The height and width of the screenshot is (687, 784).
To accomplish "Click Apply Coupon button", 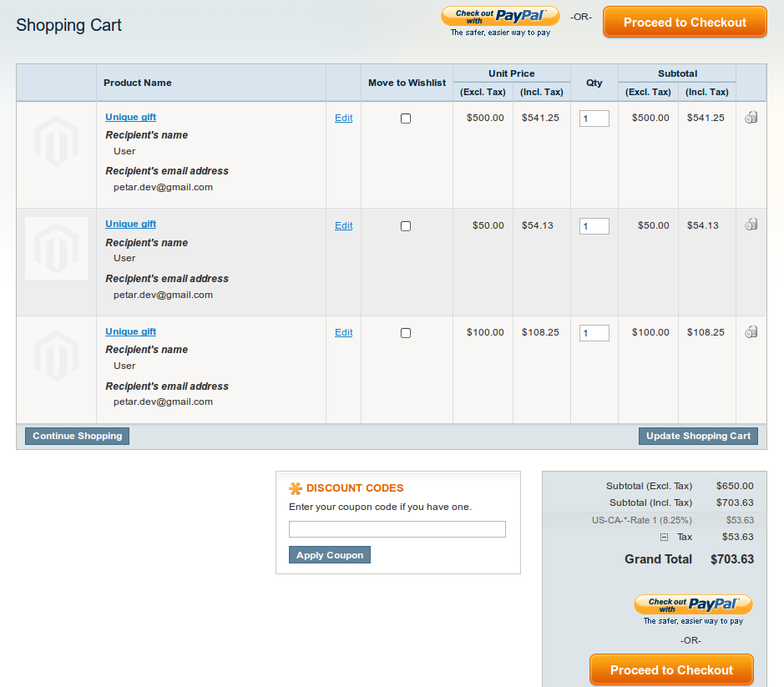I will pos(330,555).
